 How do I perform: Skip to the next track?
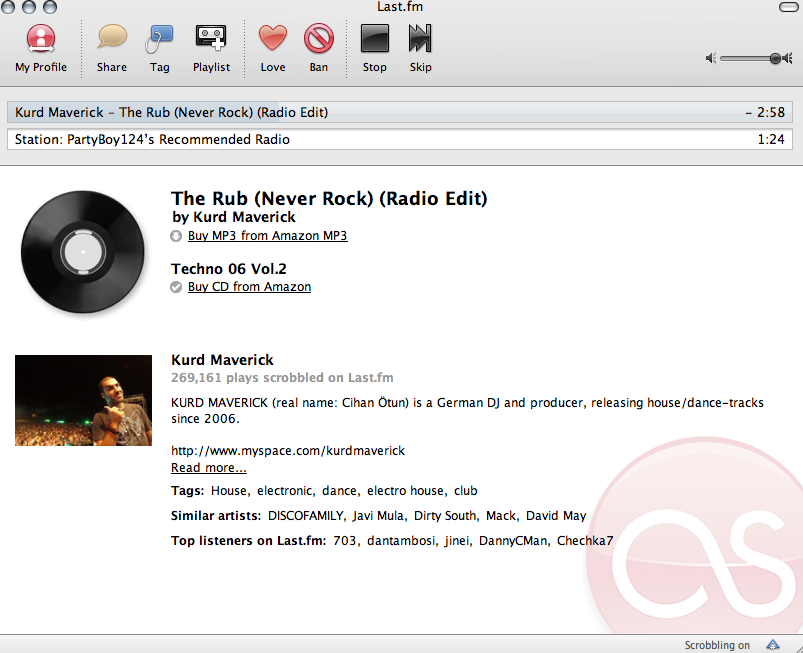click(x=420, y=48)
